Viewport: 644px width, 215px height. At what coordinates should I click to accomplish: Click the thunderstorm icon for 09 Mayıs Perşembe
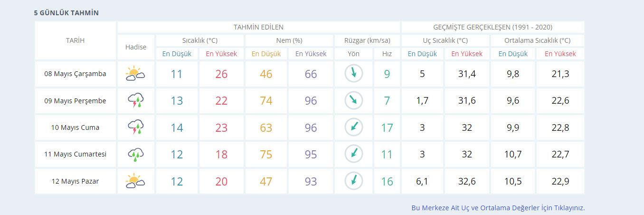135,101
